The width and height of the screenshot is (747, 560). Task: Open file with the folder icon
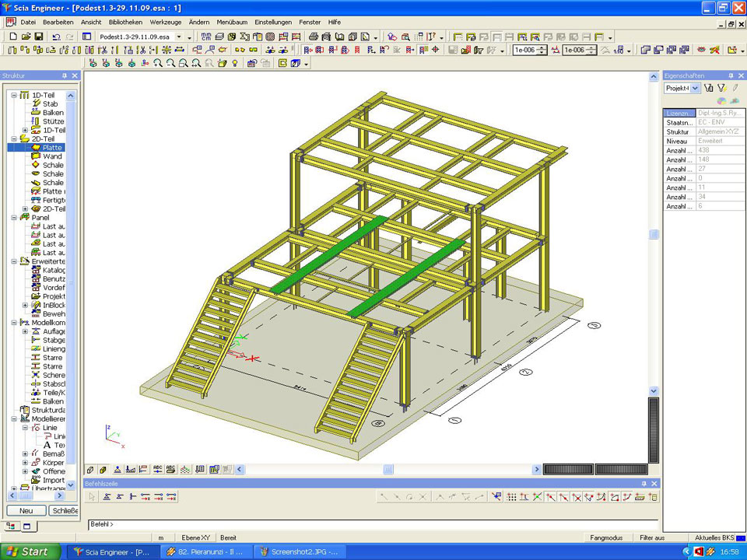click(26, 37)
